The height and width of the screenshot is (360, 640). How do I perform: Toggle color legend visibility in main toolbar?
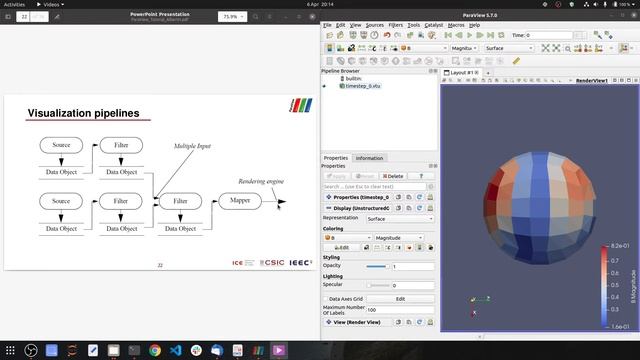(330, 48)
